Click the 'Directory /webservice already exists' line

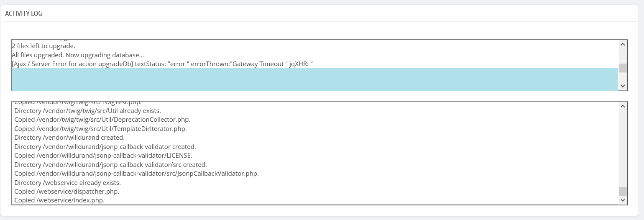(x=67, y=183)
